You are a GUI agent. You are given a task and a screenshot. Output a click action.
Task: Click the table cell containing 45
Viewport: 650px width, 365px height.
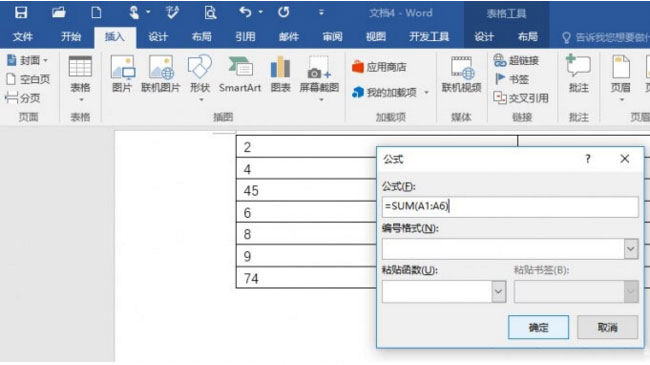click(x=306, y=190)
